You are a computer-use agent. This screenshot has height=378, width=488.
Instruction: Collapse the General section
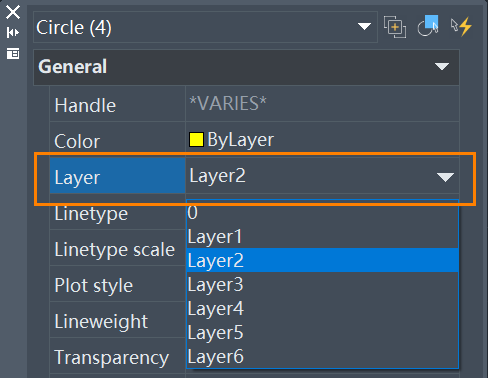442,66
